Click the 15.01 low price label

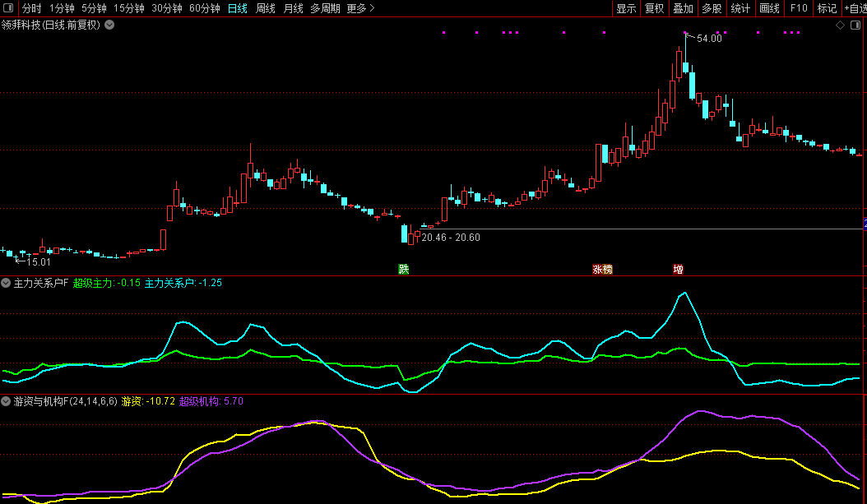38,261
